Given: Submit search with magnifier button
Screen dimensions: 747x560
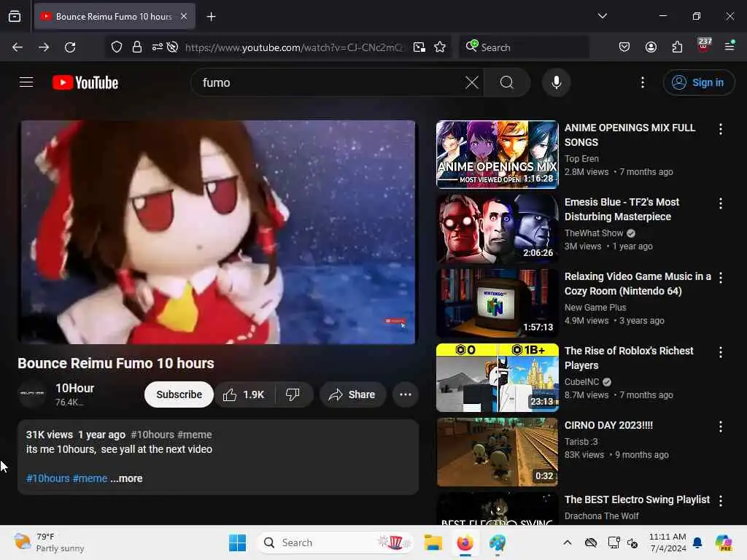Looking at the screenshot, I should (x=507, y=82).
